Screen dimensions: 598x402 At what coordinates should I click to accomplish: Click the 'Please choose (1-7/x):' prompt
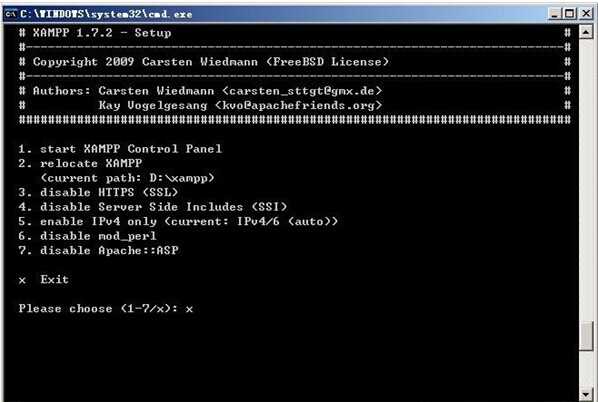[x=98, y=309]
